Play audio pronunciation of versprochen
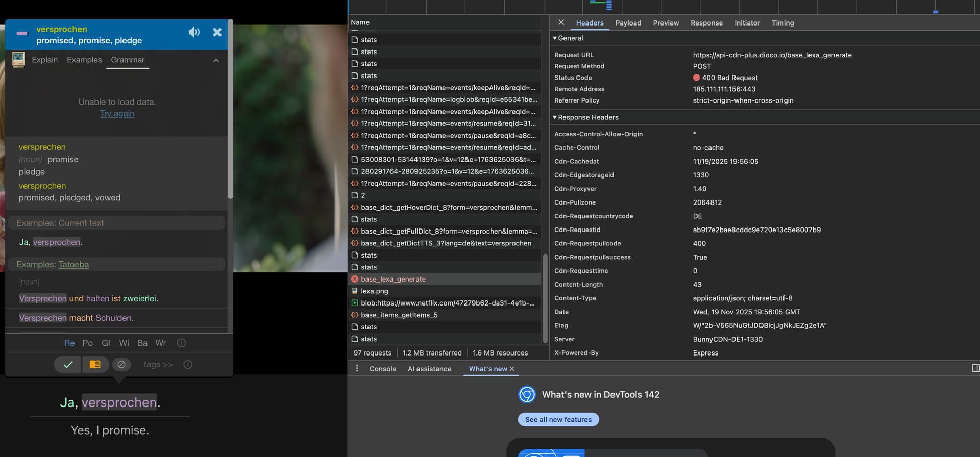 194,32
